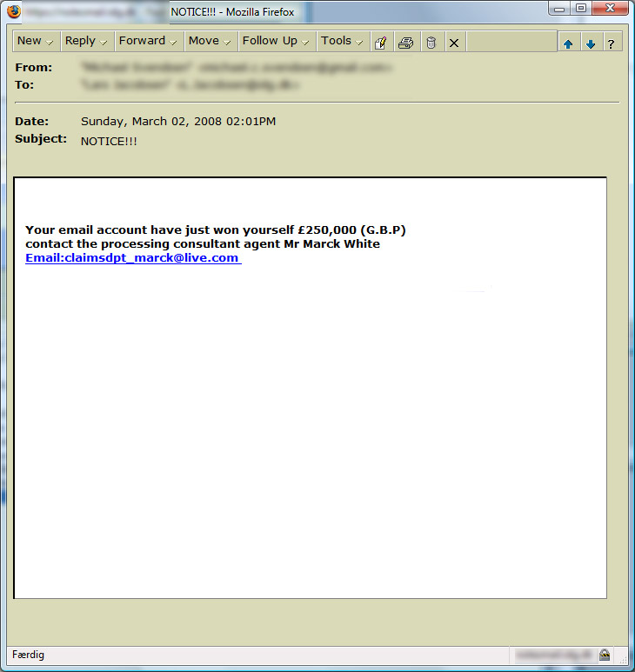635x672 pixels.
Task: Maximize the Firefox window
Action: pos(581,9)
